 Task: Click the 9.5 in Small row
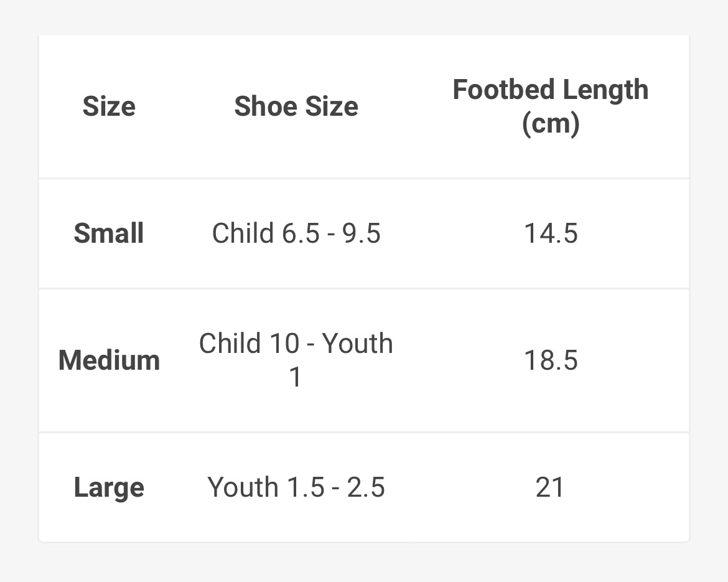pos(362,233)
